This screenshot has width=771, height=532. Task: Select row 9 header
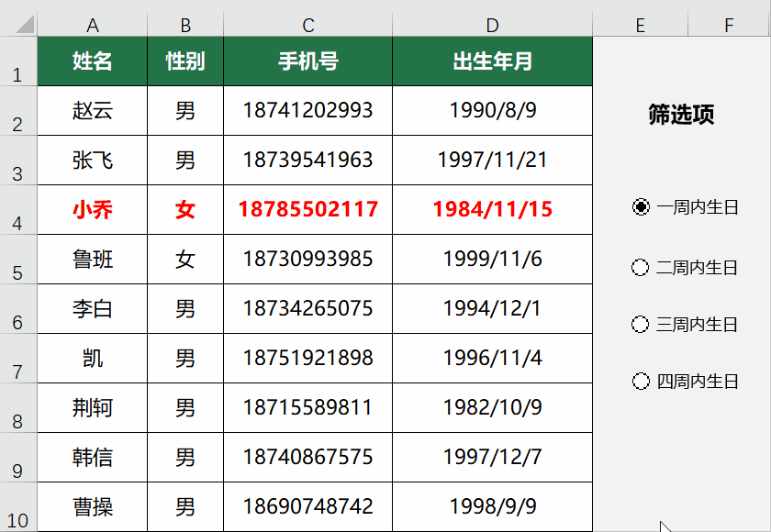18,458
